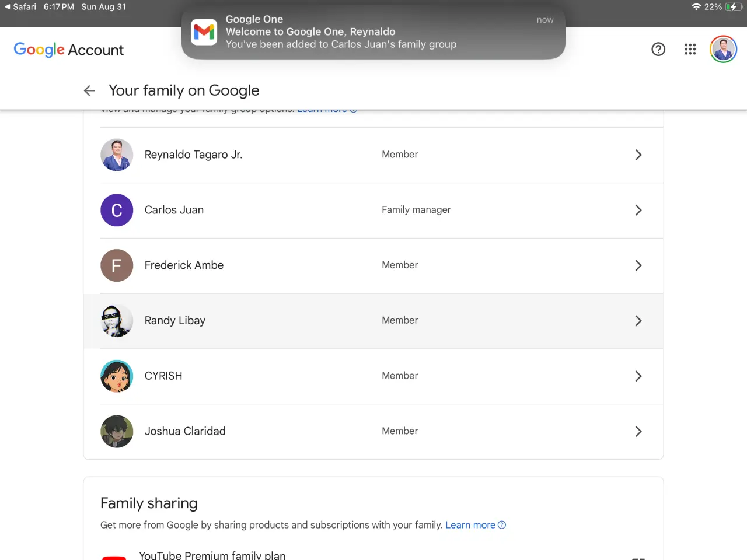Return to the previous app via Safari back indicator
Viewport: 747px width, 560px height.
click(x=20, y=7)
